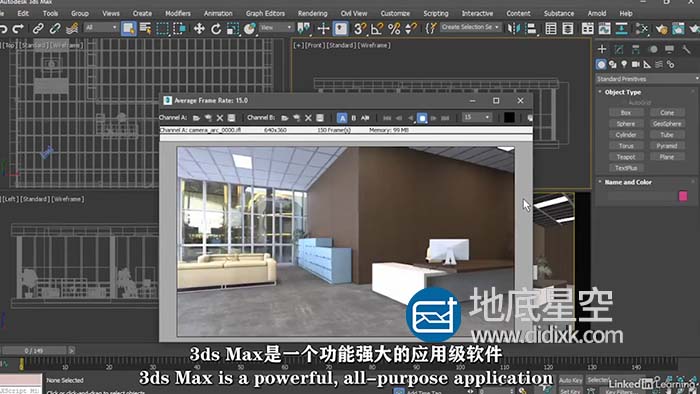
Task: Select the Move transform tool
Action: click(199, 29)
